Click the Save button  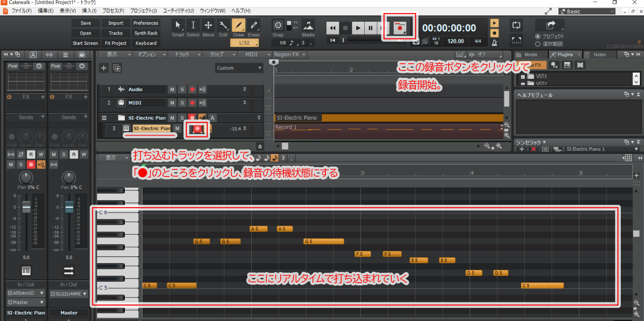85,23
